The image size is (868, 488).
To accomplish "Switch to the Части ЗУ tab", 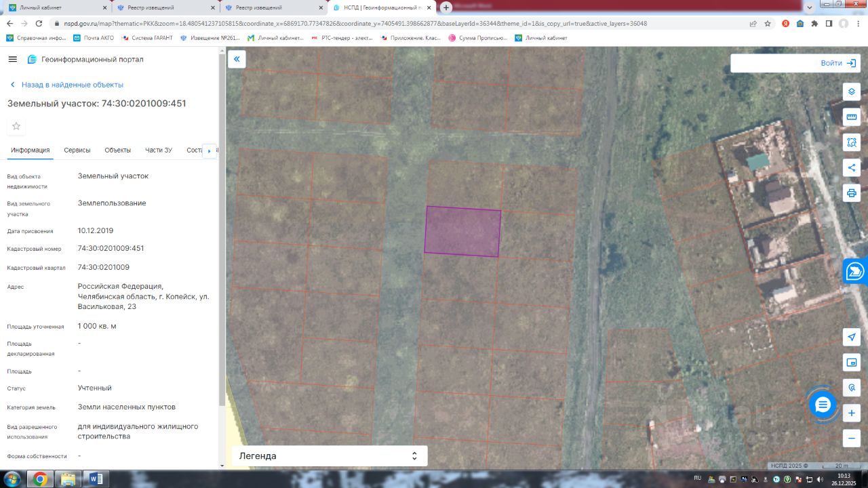I will point(159,150).
